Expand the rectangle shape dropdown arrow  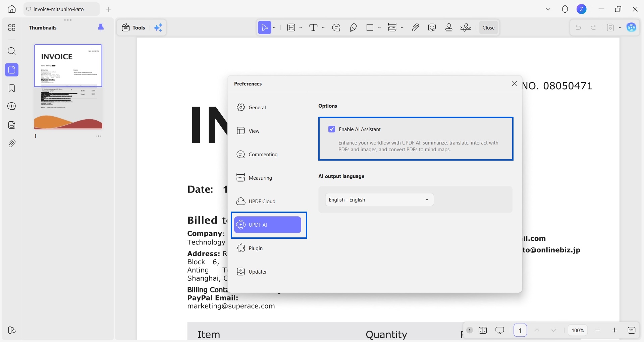pos(379,27)
